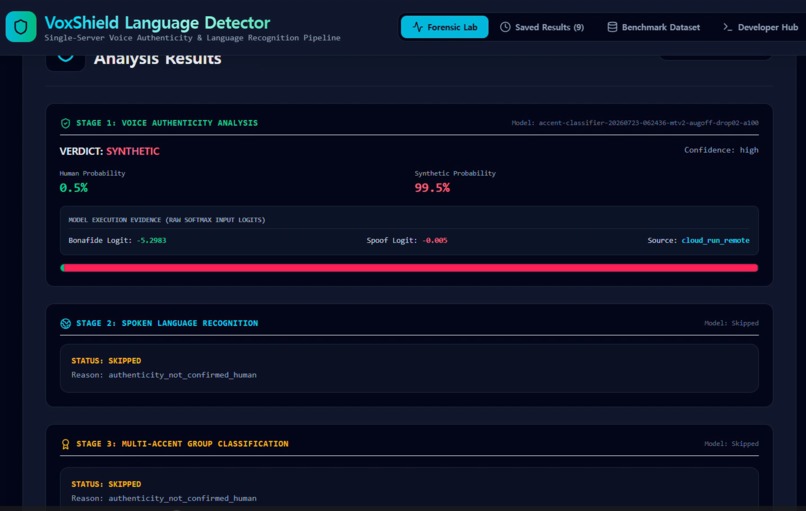Select Stage 1: Voice Authenticity Analysis heading
The width and height of the screenshot is (806, 511).
pos(167,123)
